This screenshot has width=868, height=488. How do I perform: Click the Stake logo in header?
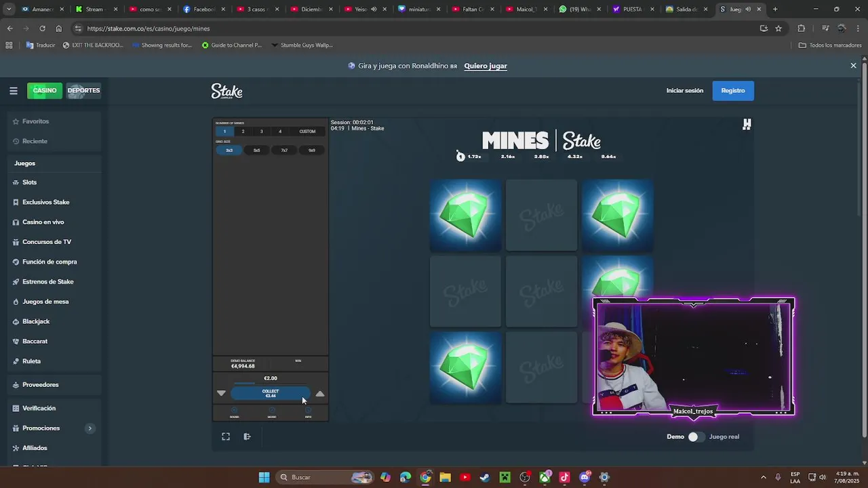click(x=226, y=91)
